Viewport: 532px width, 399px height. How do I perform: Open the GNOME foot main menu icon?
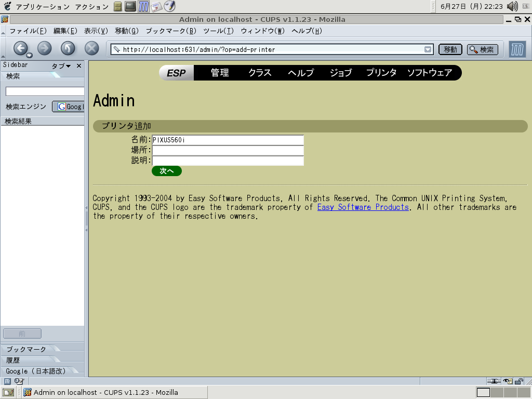tap(7, 6)
